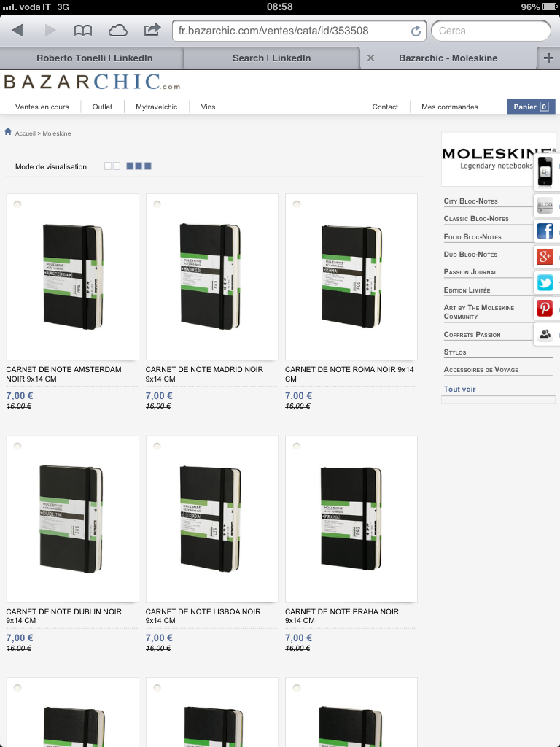Switch to Search LinkedIn tab

[x=271, y=58]
